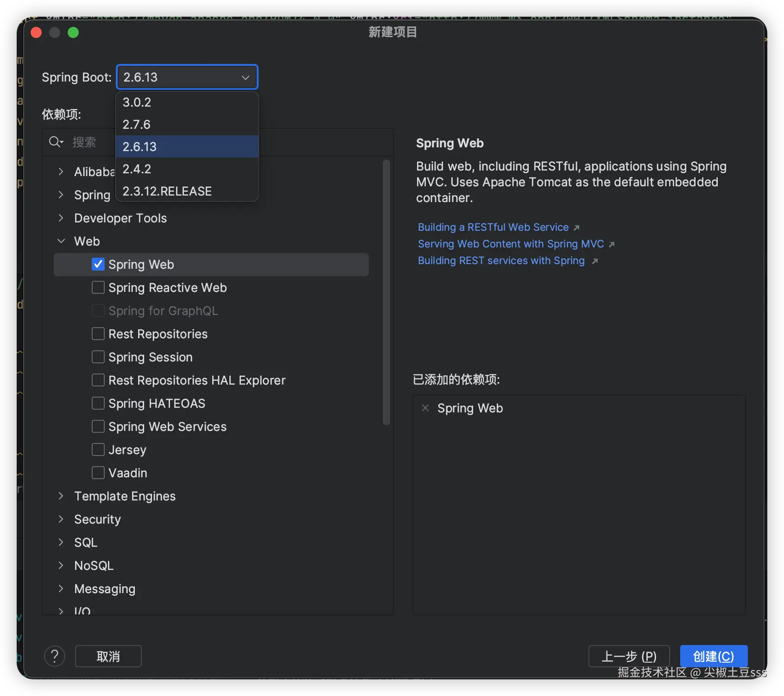Choose Spring Boot version 2.4.2

187,169
